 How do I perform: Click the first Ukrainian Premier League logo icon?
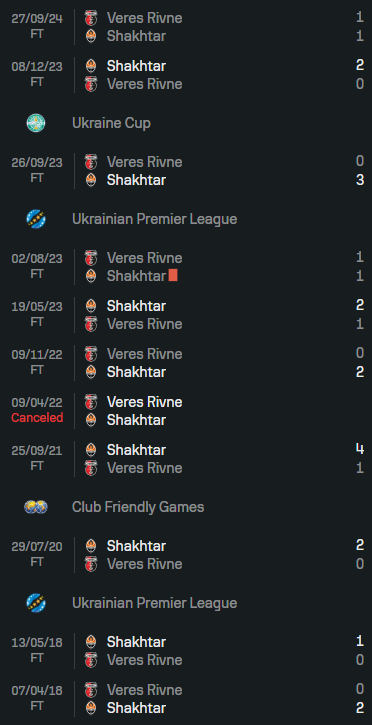point(36,219)
